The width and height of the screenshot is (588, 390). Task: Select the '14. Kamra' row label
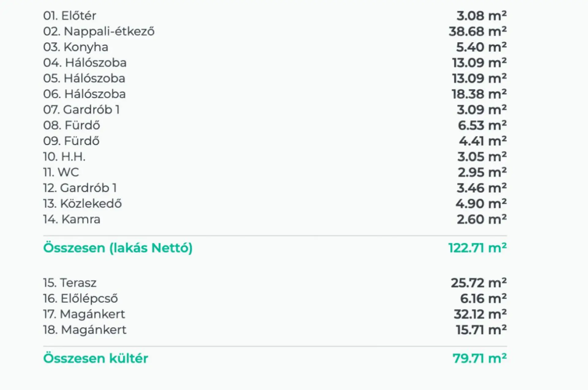71,219
